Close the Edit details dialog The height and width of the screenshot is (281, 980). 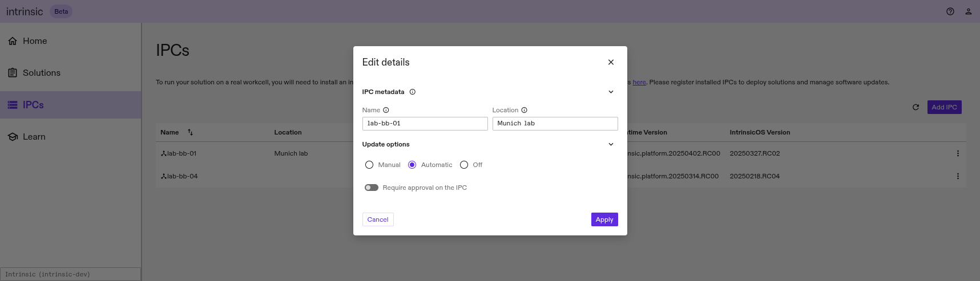[x=611, y=62]
